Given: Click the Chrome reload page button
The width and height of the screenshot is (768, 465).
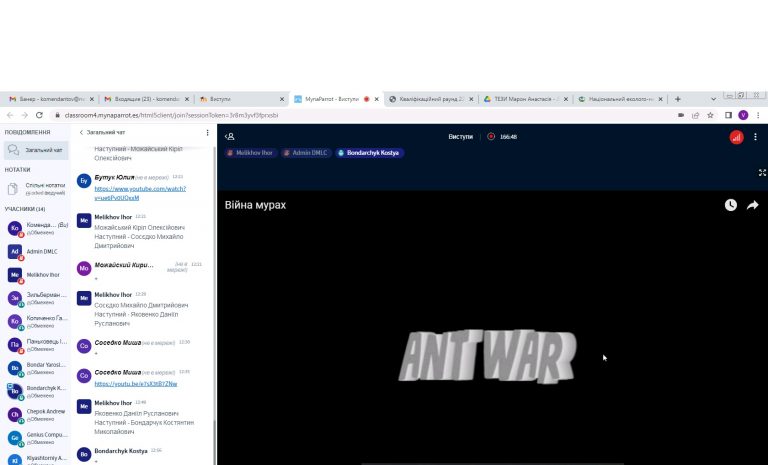Looking at the screenshot, I should 39,115.
